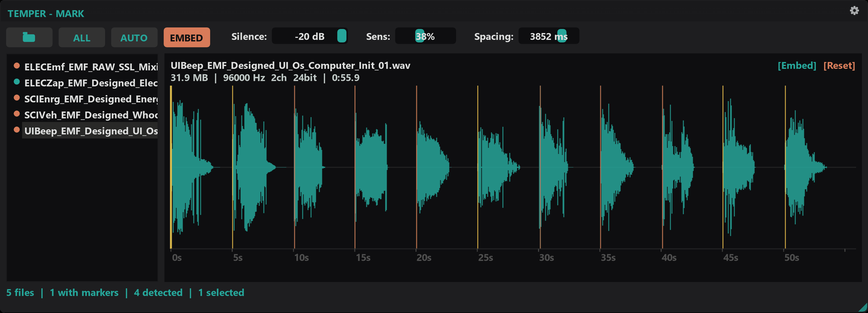Toggle AUTO detection mode
This screenshot has width=868, height=313.
[134, 37]
